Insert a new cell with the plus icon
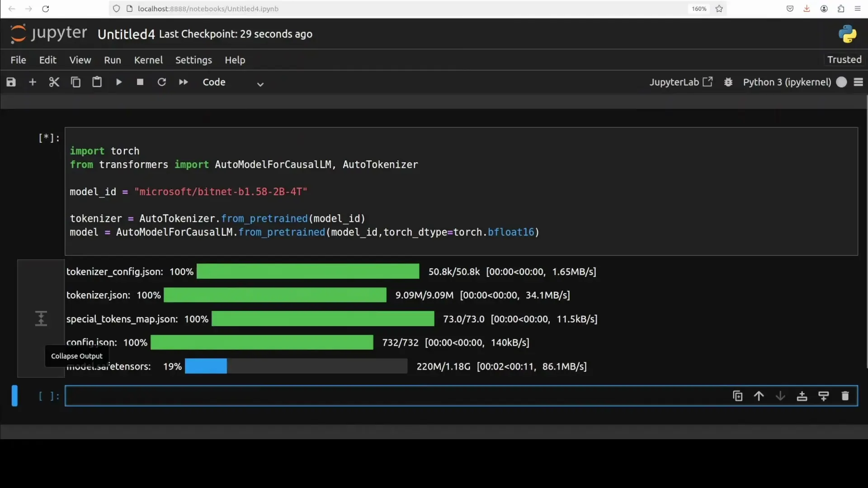The height and width of the screenshot is (488, 868). (33, 82)
